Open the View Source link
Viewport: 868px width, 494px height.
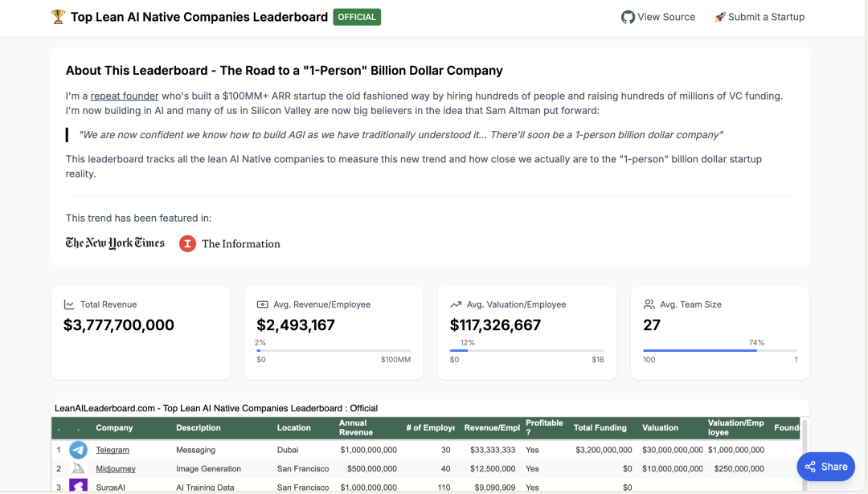click(658, 17)
